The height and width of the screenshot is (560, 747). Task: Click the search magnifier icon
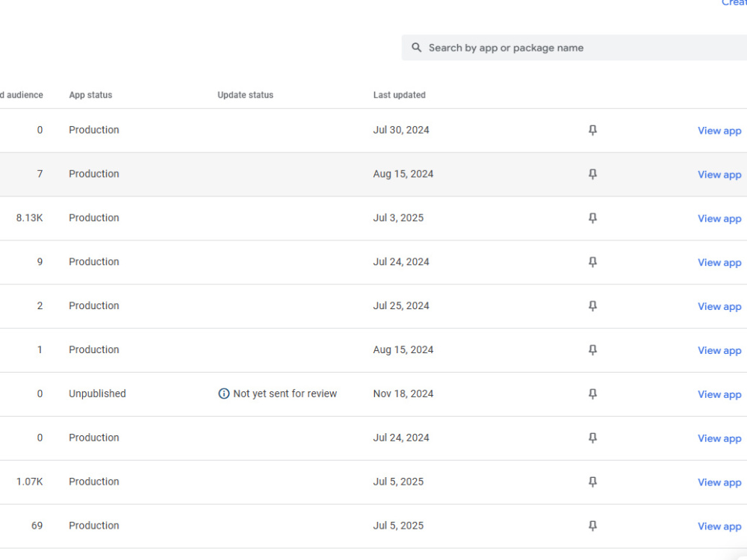coord(416,48)
